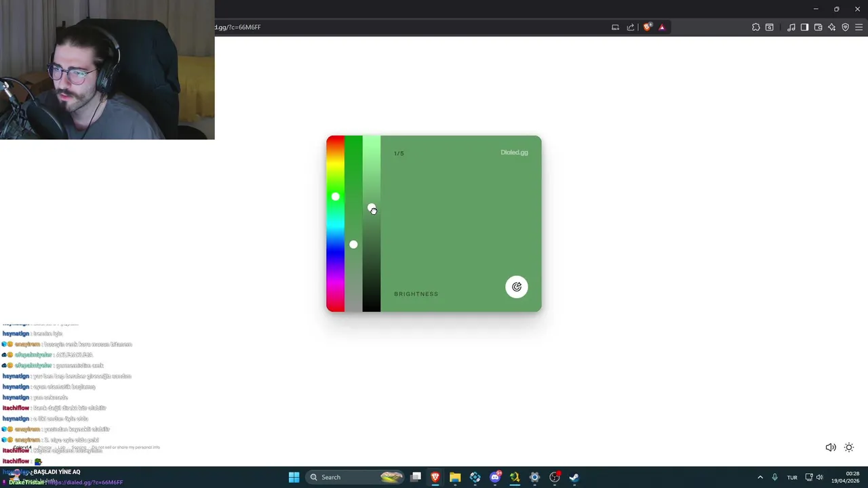The width and height of the screenshot is (868, 488).
Task: Click the dialed.gg link in chat overlay
Action: point(85,483)
